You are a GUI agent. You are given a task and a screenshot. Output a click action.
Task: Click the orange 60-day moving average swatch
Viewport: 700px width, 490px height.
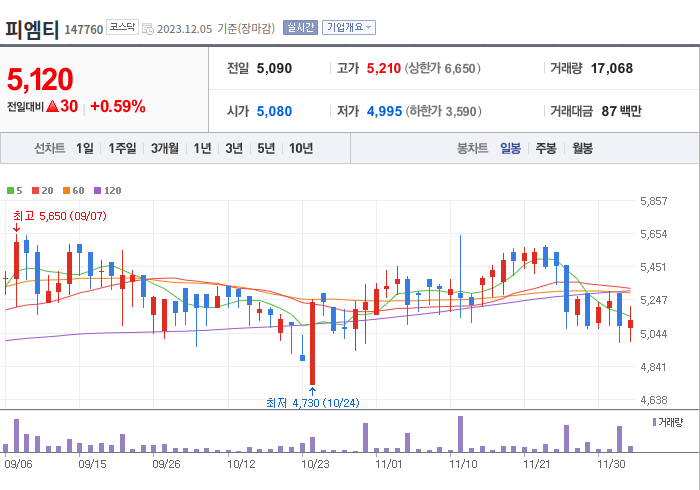[67, 191]
